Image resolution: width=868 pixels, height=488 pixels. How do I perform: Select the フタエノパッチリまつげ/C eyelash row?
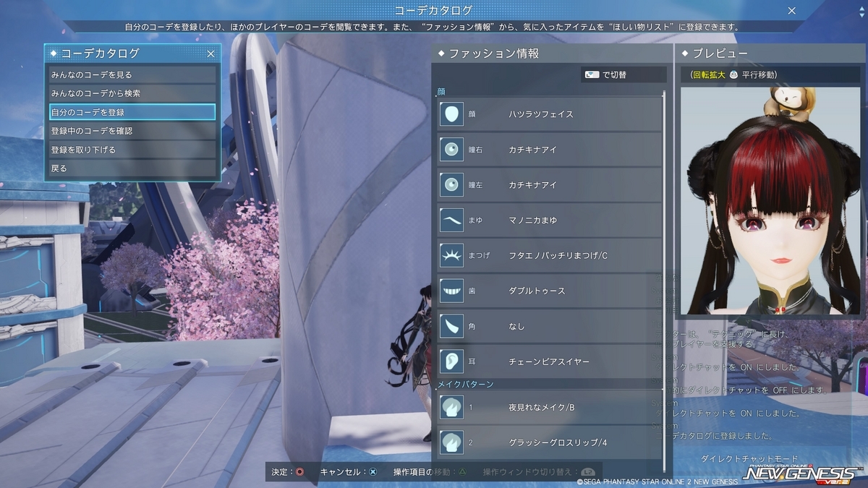pos(549,255)
